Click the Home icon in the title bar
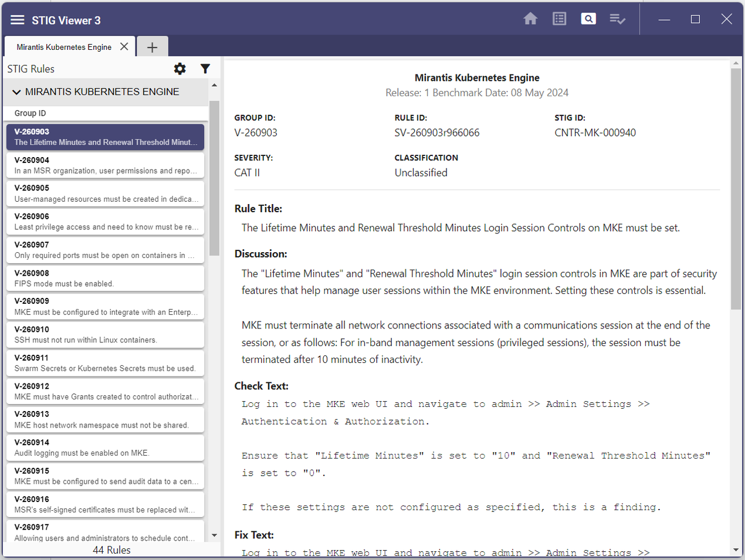Viewport: 745px width, 560px height. click(x=530, y=18)
